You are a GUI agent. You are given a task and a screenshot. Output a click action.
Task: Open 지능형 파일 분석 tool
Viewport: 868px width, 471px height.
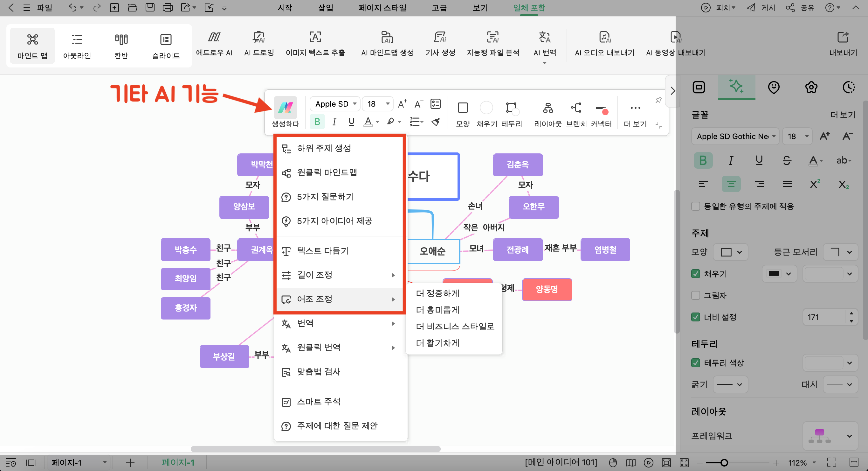click(x=493, y=43)
